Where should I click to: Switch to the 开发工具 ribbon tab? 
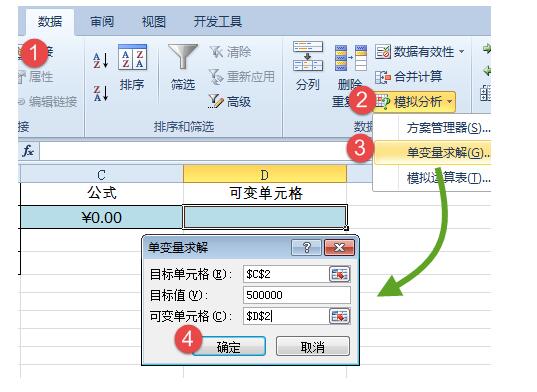pyautogui.click(x=218, y=22)
